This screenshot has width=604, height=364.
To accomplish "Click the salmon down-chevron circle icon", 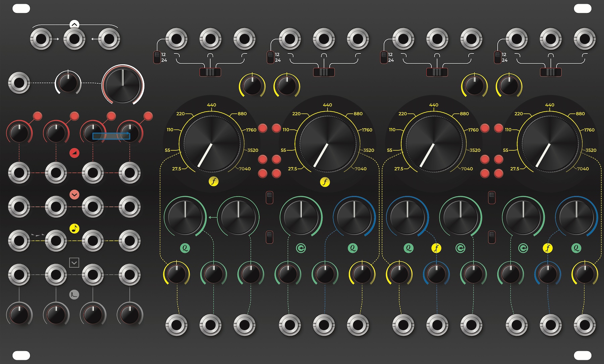I will (74, 195).
